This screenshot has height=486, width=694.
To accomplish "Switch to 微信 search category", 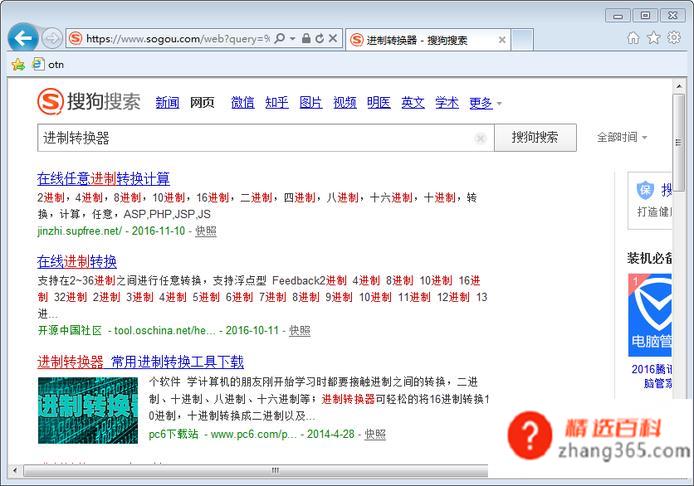I will [x=243, y=103].
